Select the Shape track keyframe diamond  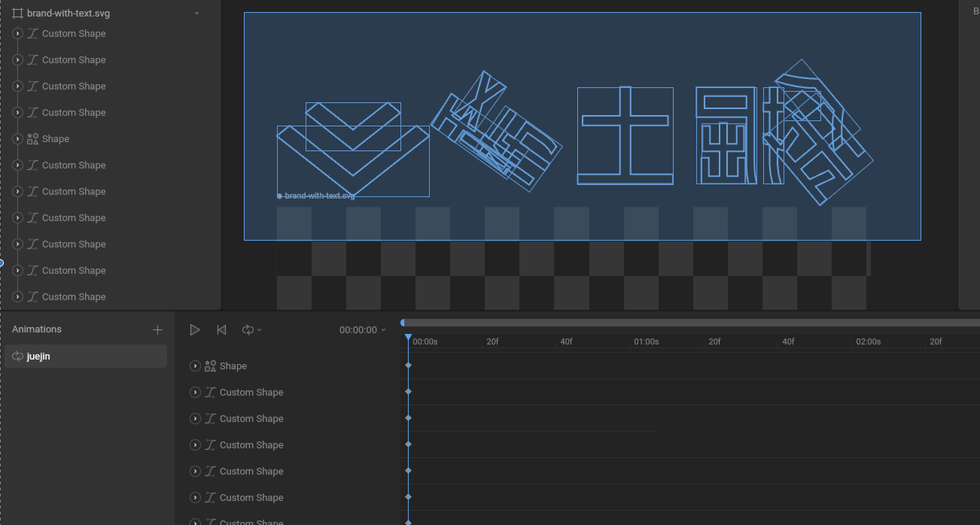coord(408,365)
